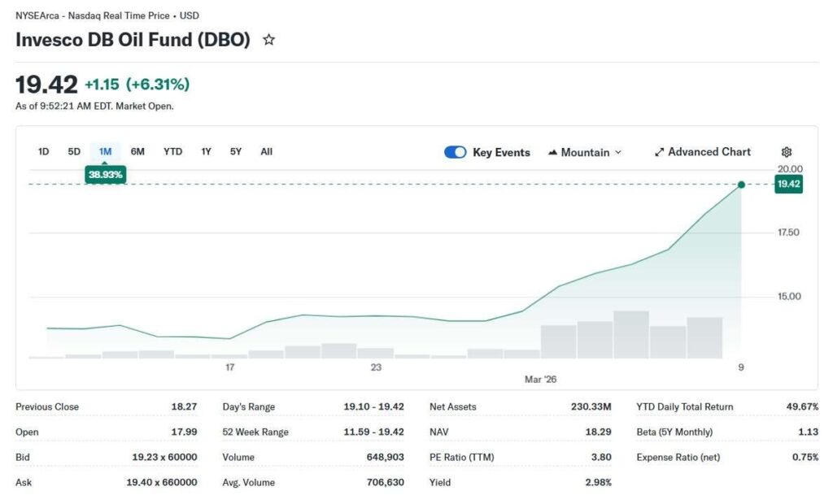Click the mountain chart type icon

[x=553, y=152]
